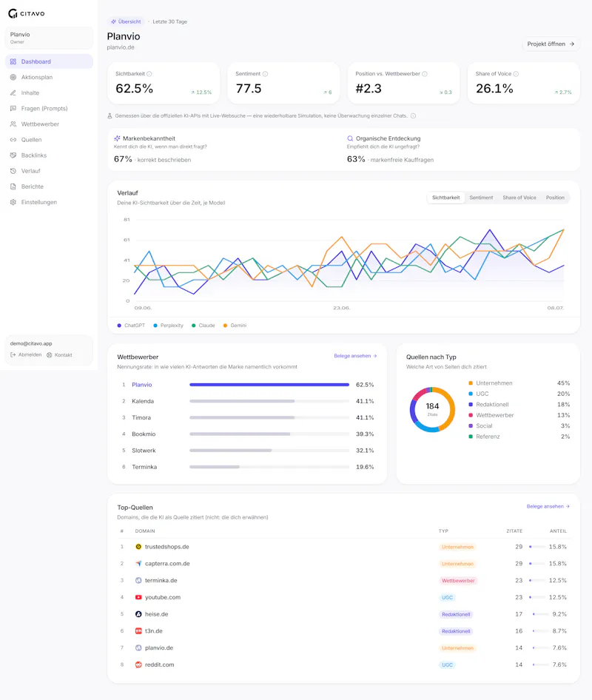Click the info icon beside Sentiment
The height and width of the screenshot is (700, 592).
click(265, 74)
